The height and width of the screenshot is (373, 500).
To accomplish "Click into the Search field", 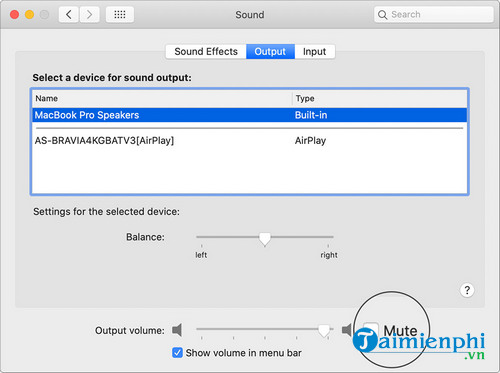I will pyautogui.click(x=434, y=15).
